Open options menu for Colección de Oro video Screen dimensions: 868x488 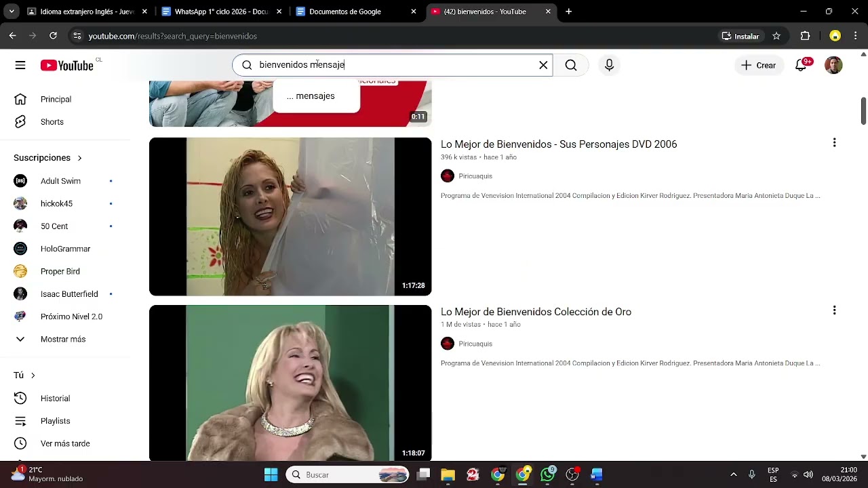(834, 310)
